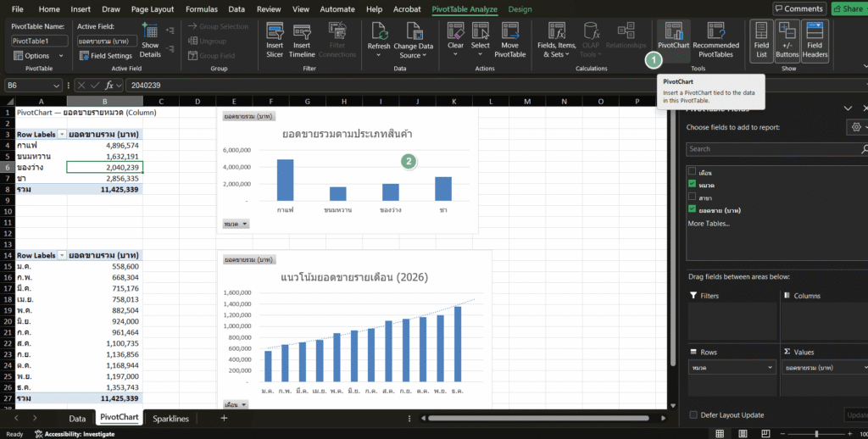Image resolution: width=868 pixels, height=439 pixels.
Task: Click the Move PivotTable icon
Action: (509, 31)
